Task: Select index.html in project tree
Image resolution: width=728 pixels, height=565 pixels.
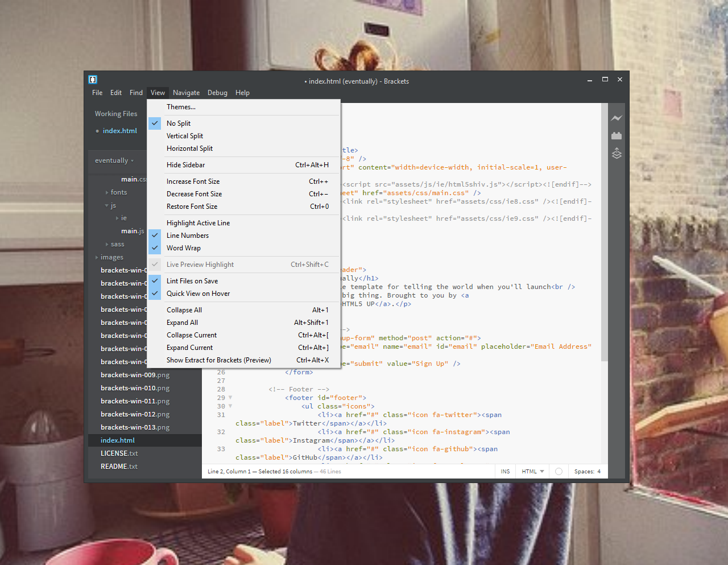Action: pyautogui.click(x=145, y=440)
